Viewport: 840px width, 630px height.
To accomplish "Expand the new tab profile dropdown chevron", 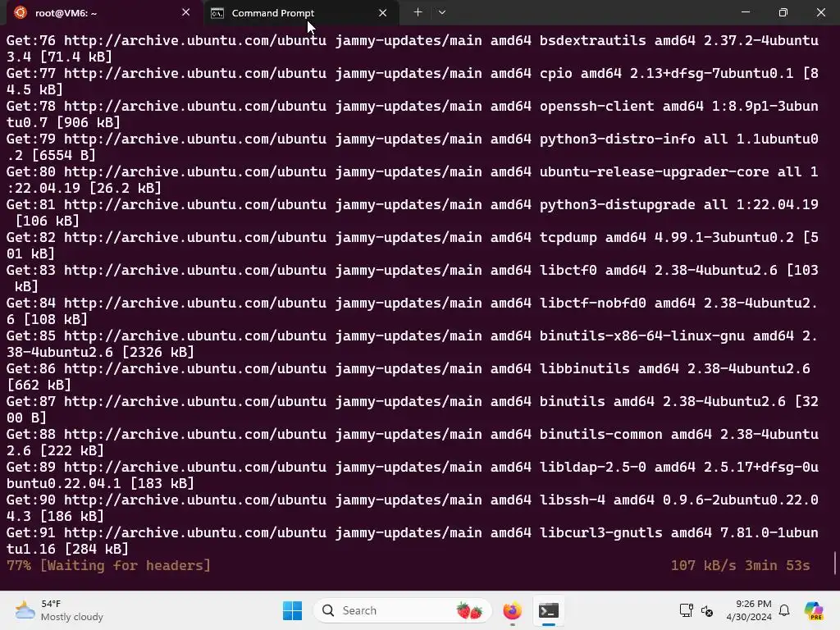I will [x=442, y=12].
